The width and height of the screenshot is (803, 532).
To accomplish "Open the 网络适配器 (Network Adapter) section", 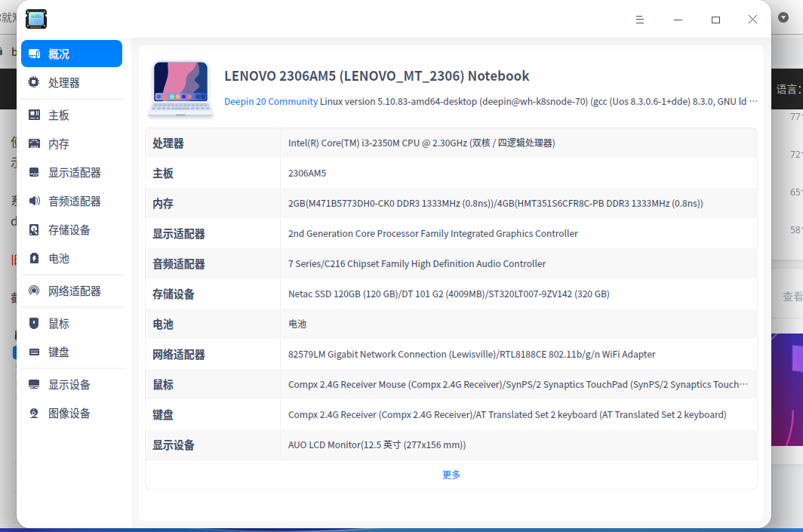I will click(x=72, y=291).
